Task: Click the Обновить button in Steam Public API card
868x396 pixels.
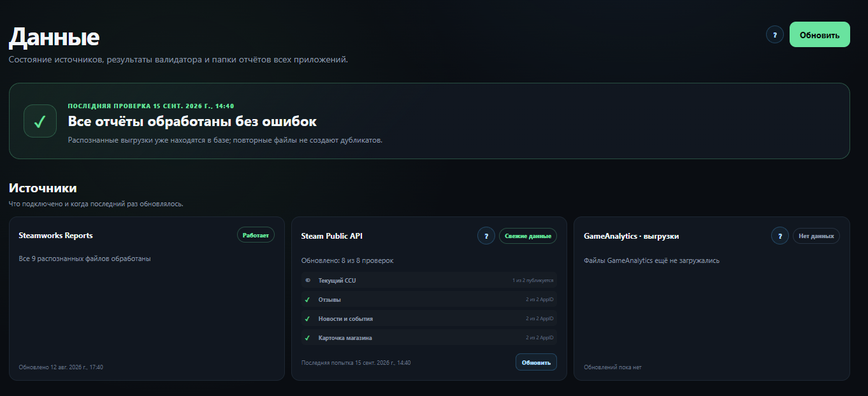Action: 536,362
